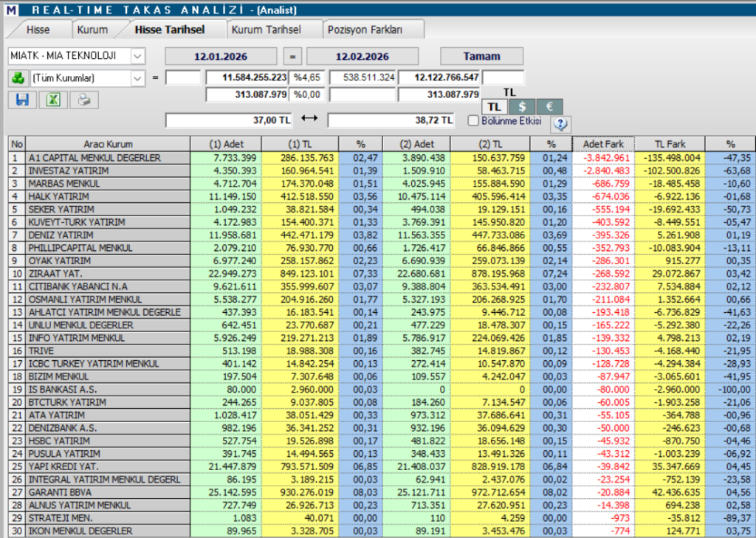
Task: Select the YAPI KREDI YAT. row
Action: pyautogui.click(x=382, y=466)
